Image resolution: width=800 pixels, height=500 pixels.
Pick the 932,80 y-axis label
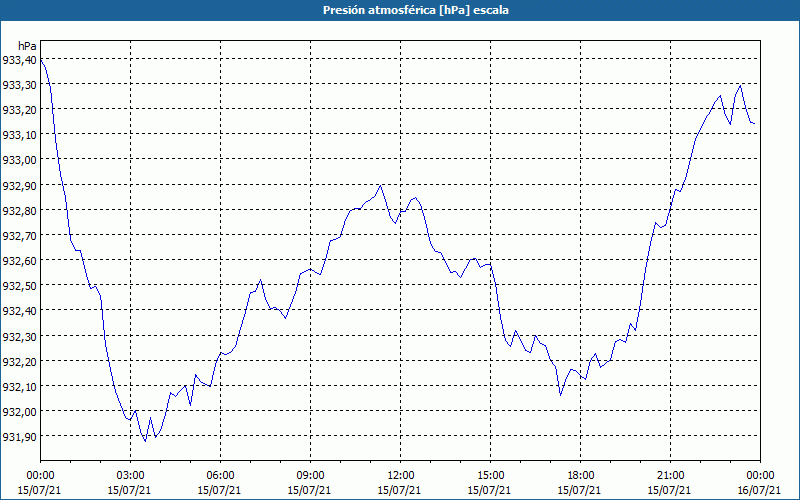[19, 210]
